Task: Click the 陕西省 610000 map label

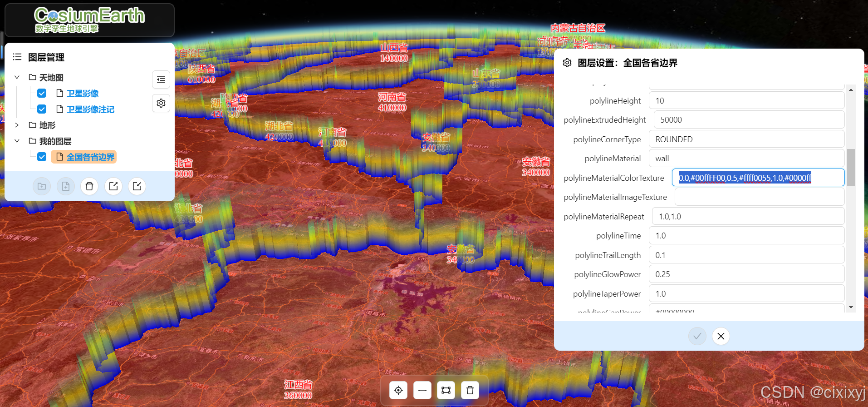Action: point(201,74)
